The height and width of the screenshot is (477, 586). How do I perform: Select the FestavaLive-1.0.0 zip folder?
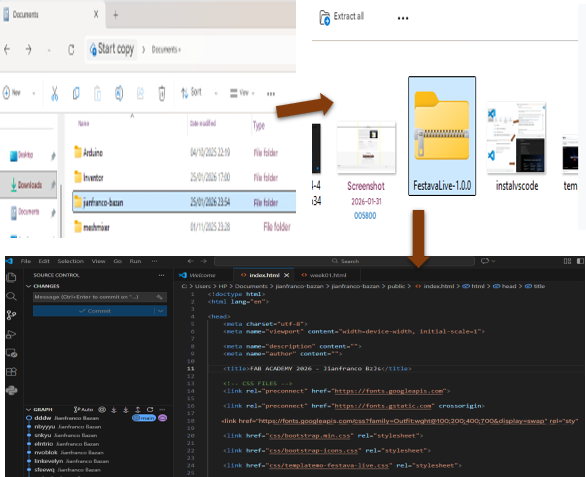click(x=442, y=136)
